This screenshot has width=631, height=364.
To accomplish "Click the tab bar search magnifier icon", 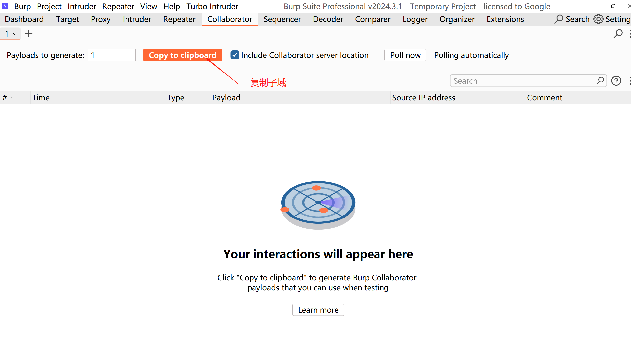I will coord(618,34).
